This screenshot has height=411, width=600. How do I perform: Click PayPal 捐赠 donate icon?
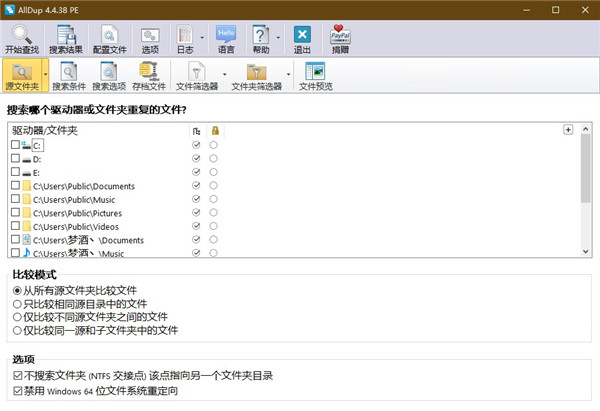(340, 39)
